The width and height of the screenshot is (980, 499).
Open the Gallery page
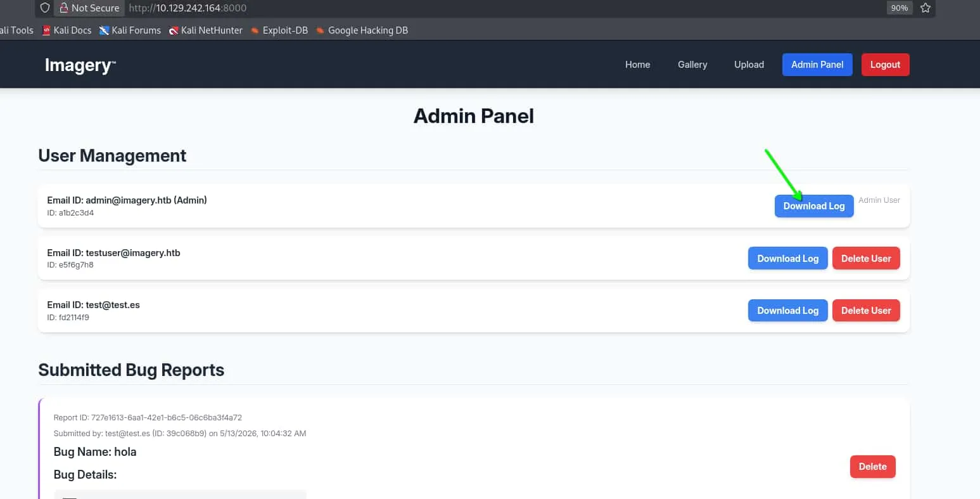pos(692,65)
